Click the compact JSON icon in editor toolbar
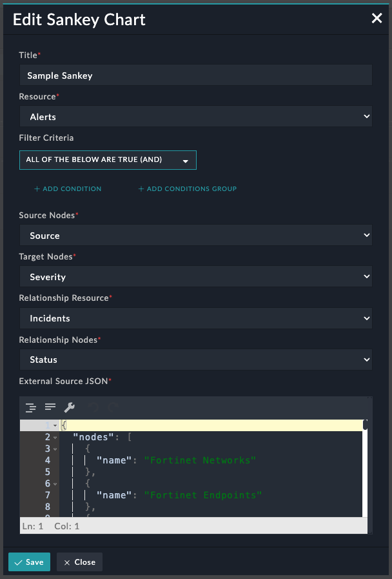392x579 pixels. (x=50, y=407)
